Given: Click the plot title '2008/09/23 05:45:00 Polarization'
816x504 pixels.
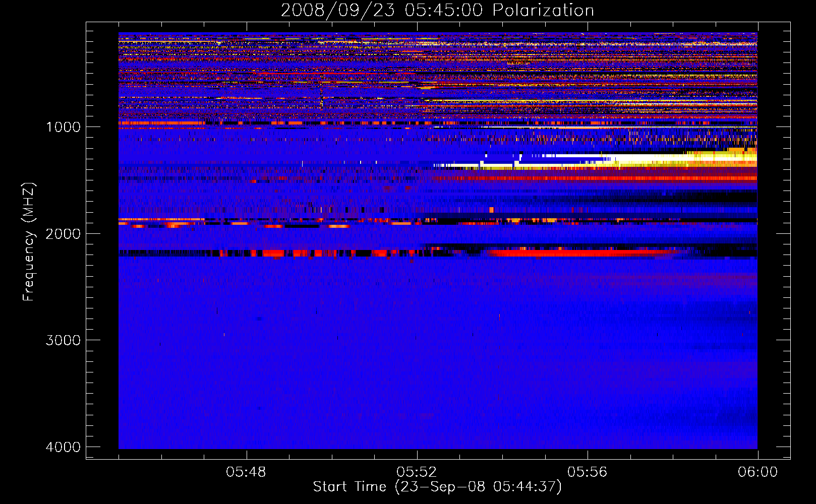Looking at the screenshot, I should pos(437,10).
